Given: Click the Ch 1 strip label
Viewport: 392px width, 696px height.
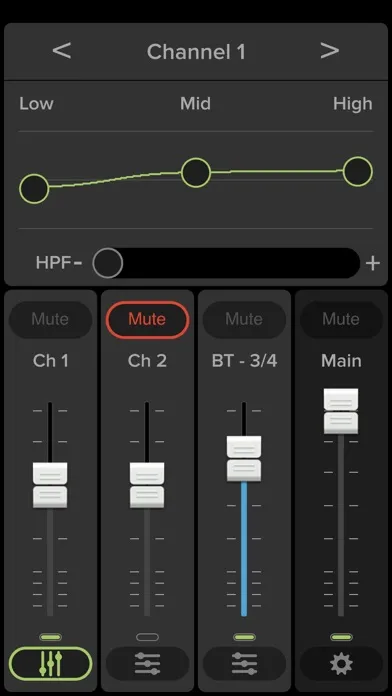Looking at the screenshot, I should click(51, 361).
